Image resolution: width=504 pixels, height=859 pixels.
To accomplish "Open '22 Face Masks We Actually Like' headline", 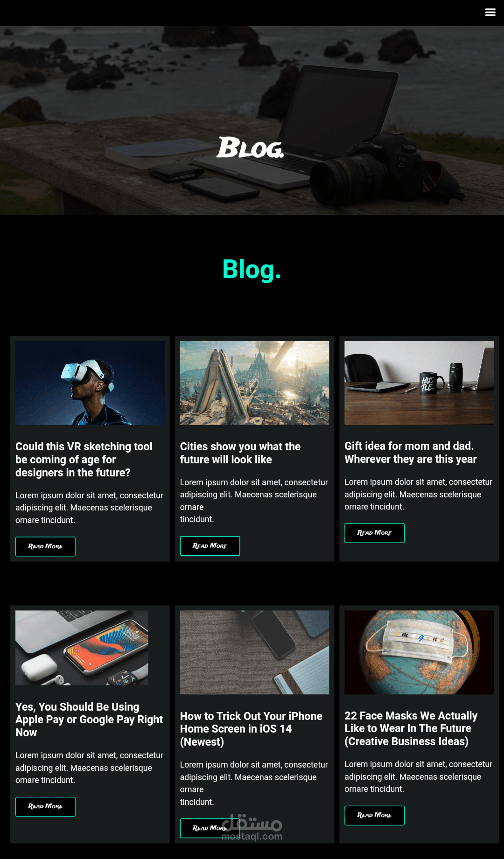I will [x=411, y=728].
